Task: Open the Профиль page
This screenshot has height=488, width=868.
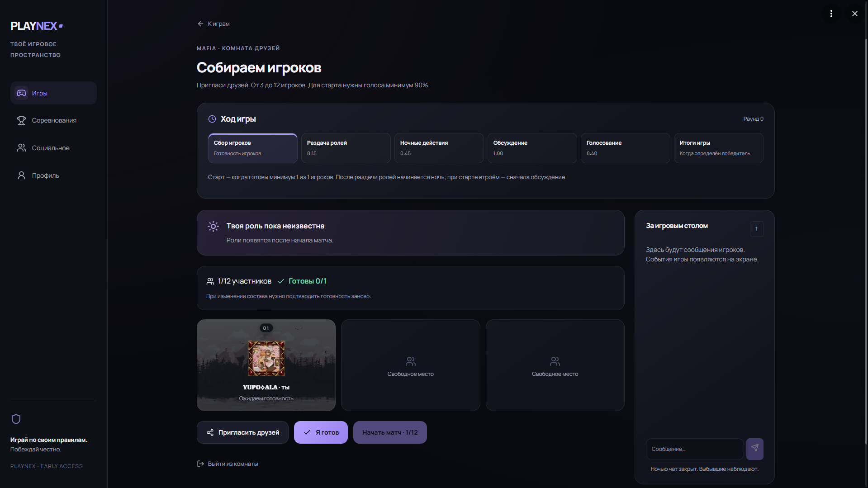Action: pyautogui.click(x=53, y=175)
